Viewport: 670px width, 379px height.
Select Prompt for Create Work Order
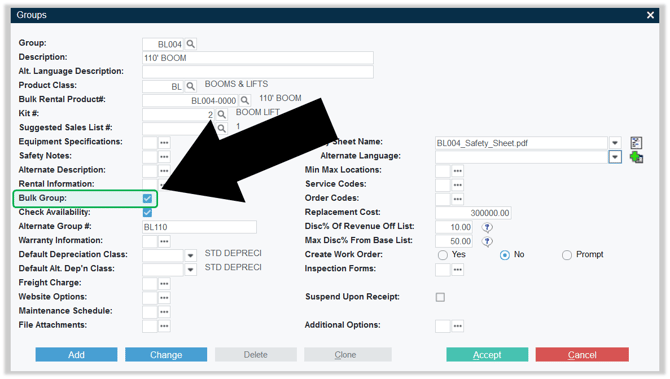coord(567,255)
